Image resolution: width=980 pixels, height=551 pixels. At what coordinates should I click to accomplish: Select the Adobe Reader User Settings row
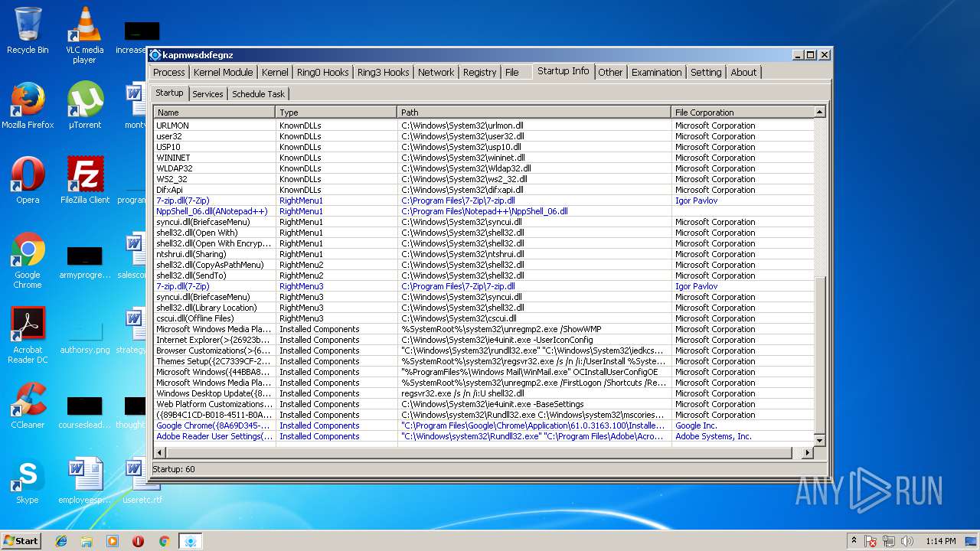(x=484, y=436)
